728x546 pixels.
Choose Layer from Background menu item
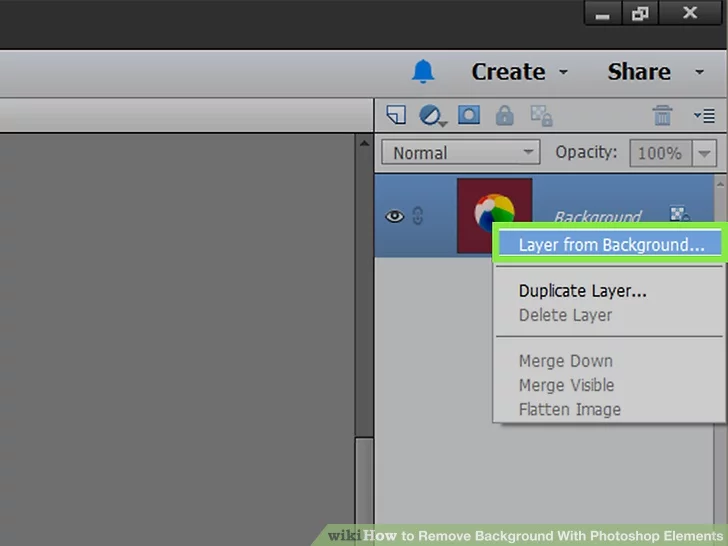pos(610,245)
